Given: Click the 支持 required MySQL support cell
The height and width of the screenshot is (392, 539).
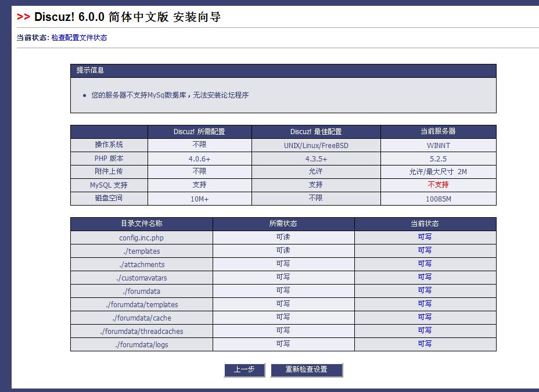Looking at the screenshot, I should pyautogui.click(x=200, y=185).
